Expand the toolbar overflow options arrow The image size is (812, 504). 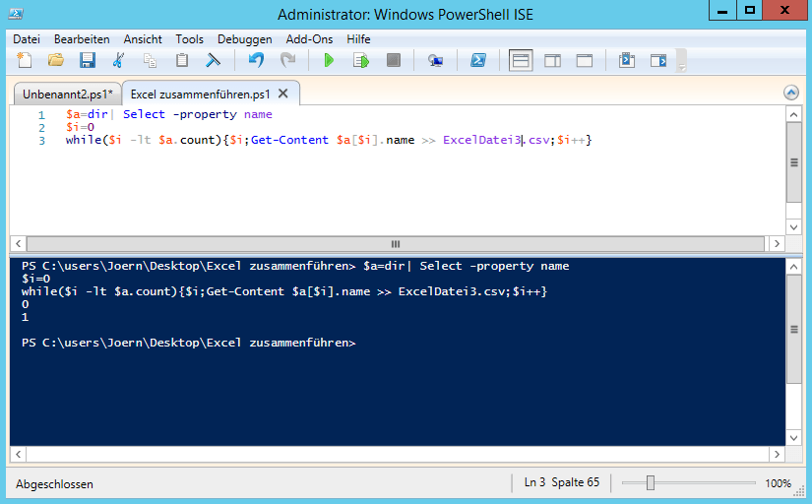(681, 66)
